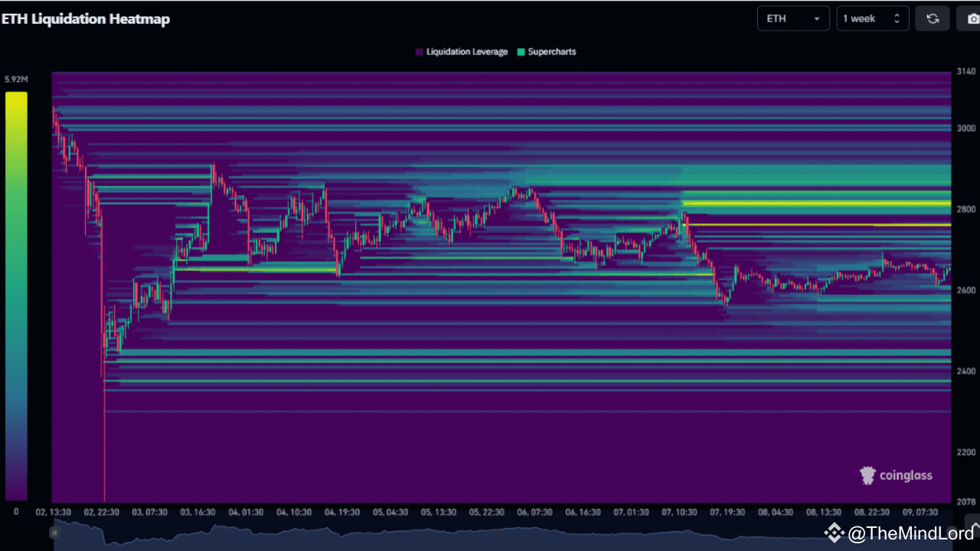Select the Supercharts legend entry

(x=547, y=51)
